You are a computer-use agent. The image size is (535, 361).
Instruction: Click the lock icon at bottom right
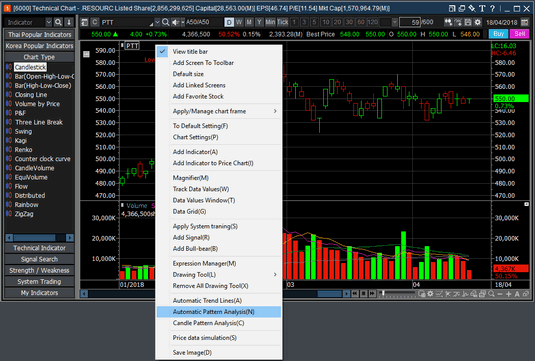click(526, 294)
